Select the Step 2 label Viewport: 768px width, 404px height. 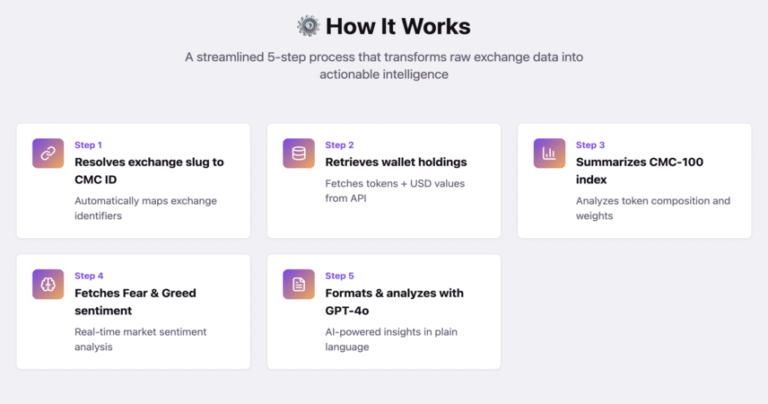point(339,145)
